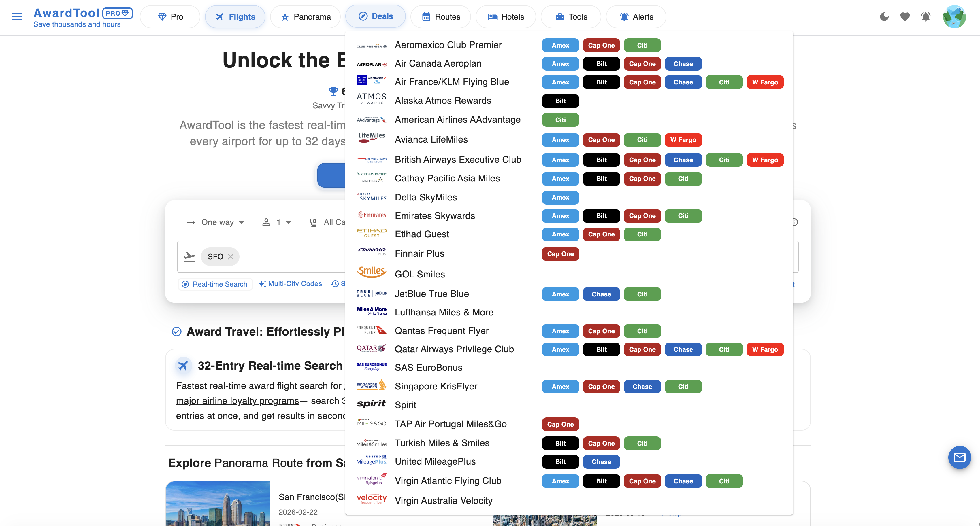980x526 pixels.
Task: Click W Fargo badge for Avianca LifeMiles
Action: click(x=683, y=140)
